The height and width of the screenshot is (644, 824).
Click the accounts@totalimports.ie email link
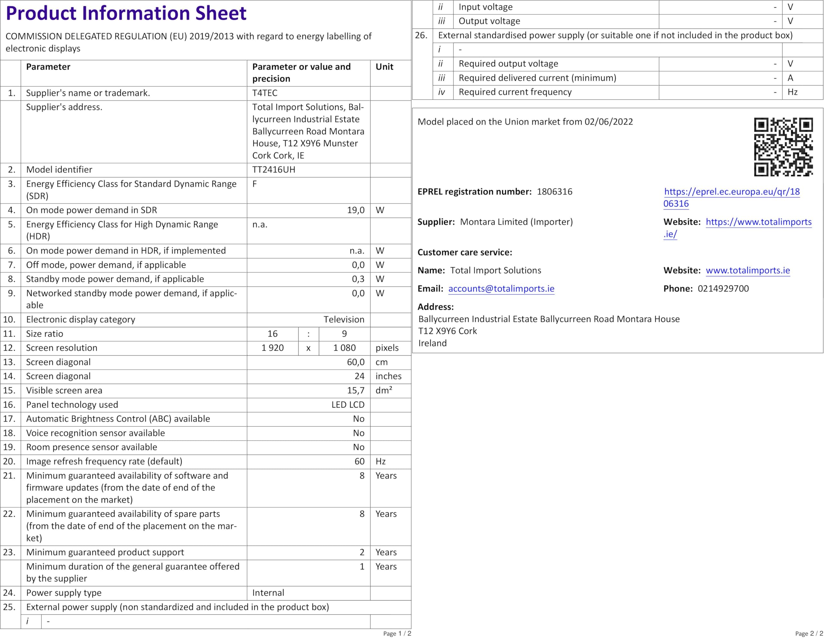click(x=501, y=289)
